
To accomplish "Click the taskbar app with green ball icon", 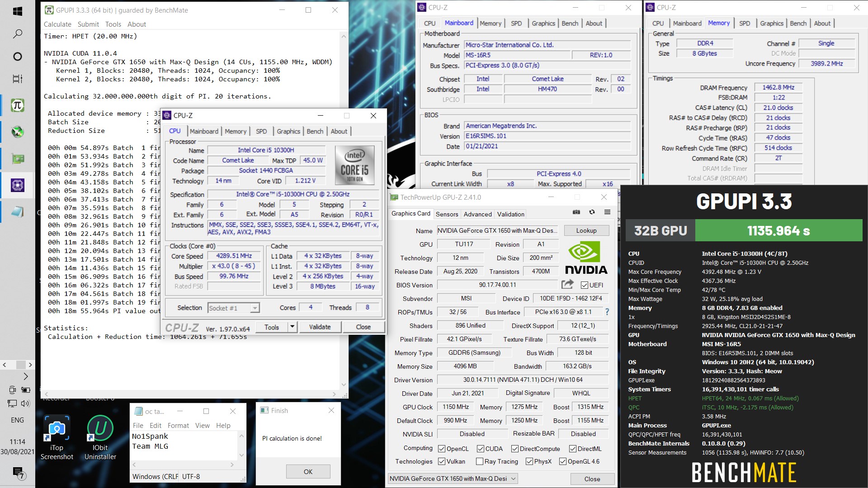I will click(18, 132).
